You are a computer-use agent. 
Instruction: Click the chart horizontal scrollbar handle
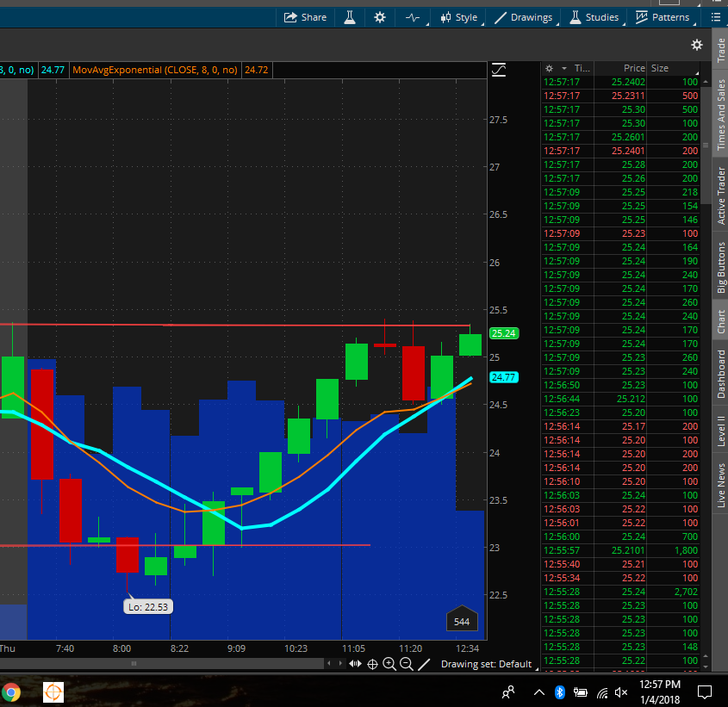tap(134, 663)
